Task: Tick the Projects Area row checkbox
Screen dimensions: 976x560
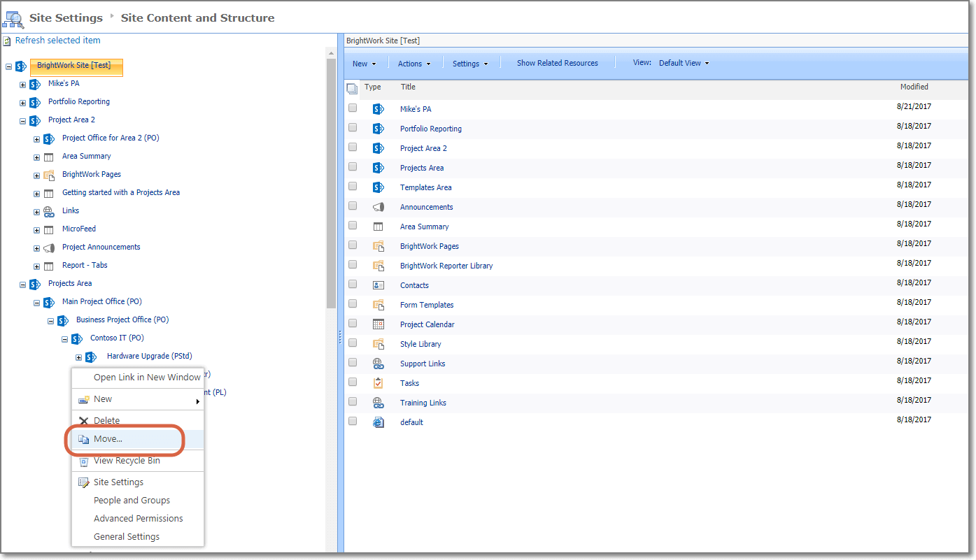Action: tap(353, 166)
